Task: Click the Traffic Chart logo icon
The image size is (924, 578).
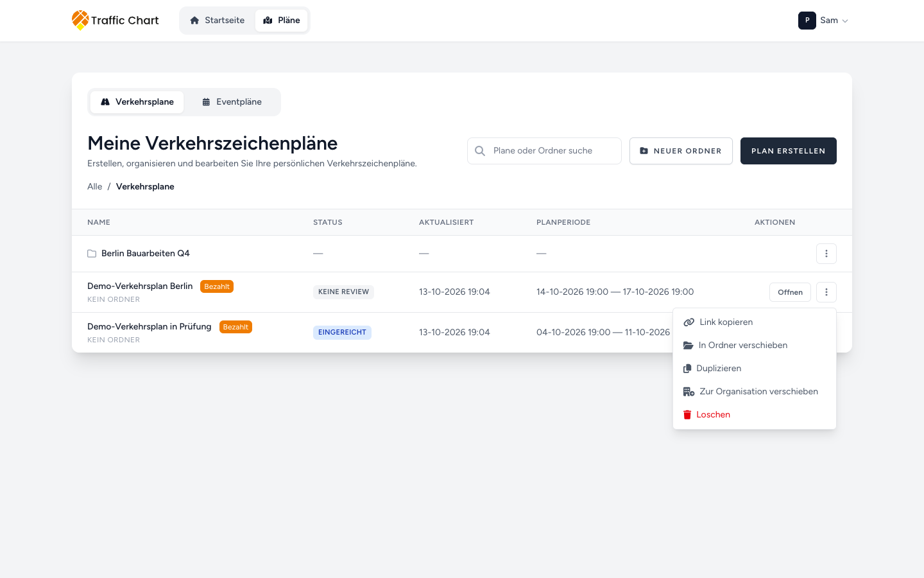Action: [80, 20]
